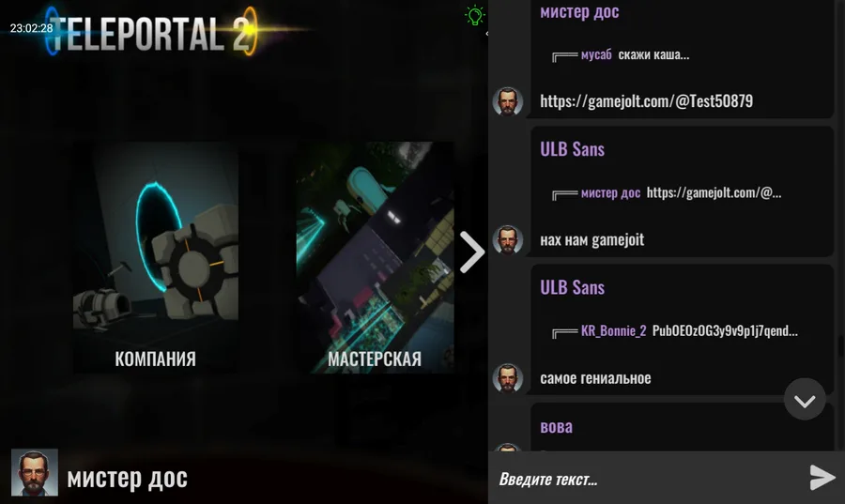Viewport: 845px width, 504px height.
Task: Open the gamejolt.com/@Test50879 link
Action: coord(646,100)
